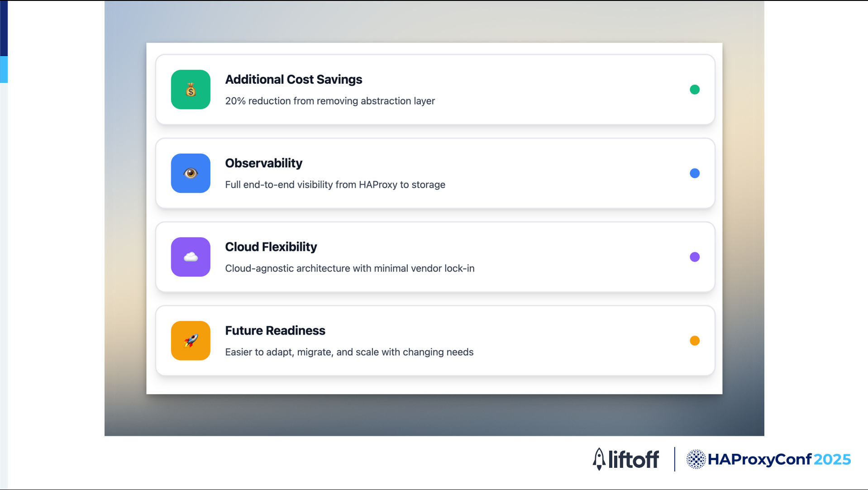Open the Cloud Flexibility heading
Screen dimensions: 868x490
tap(271, 247)
